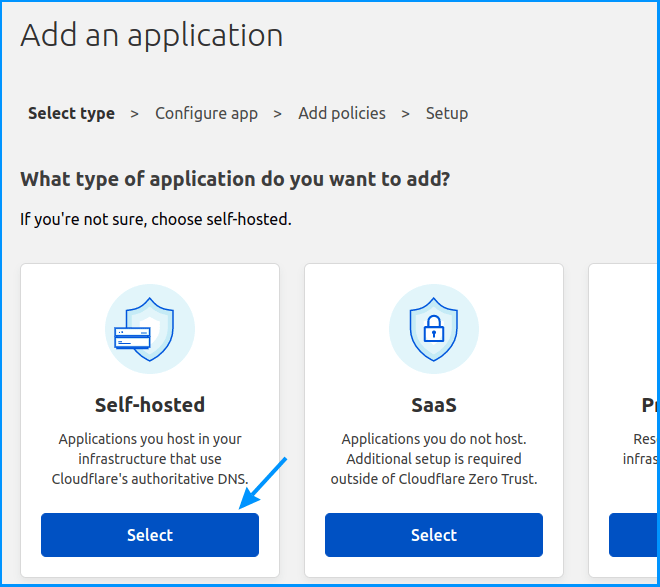Go to the Setup step
This screenshot has width=660, height=587.
447,114
